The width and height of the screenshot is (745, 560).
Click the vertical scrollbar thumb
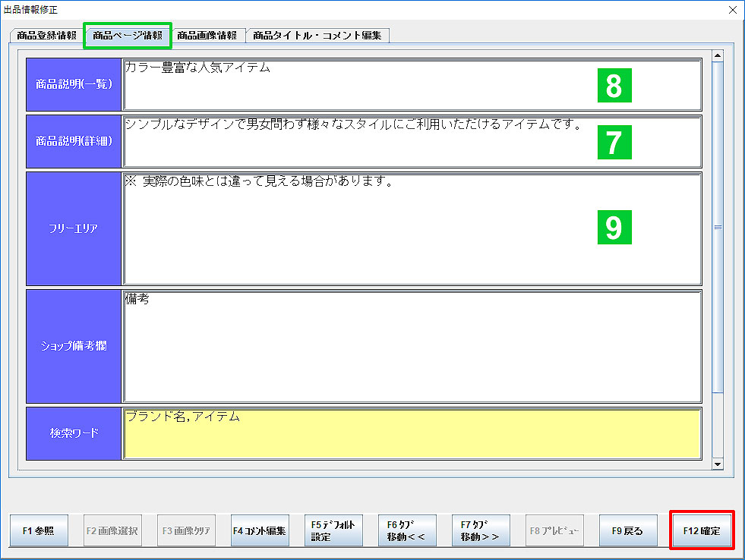click(x=717, y=228)
